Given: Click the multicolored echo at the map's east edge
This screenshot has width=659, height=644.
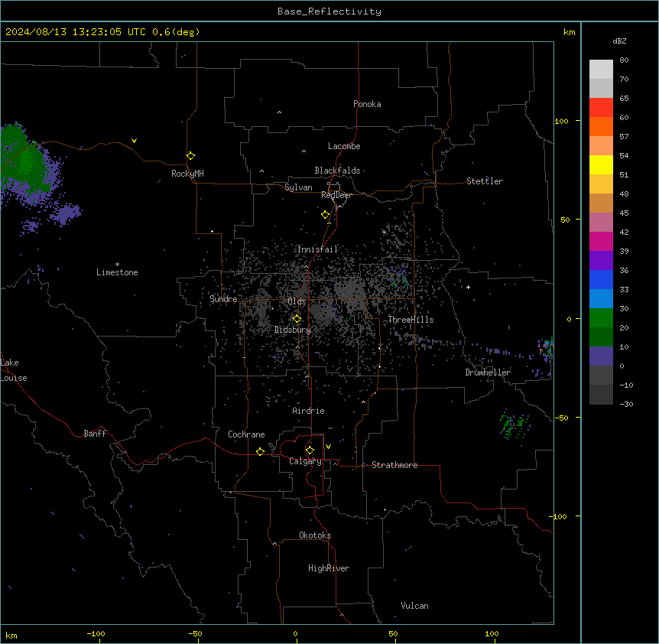Looking at the screenshot, I should pyautogui.click(x=546, y=348).
